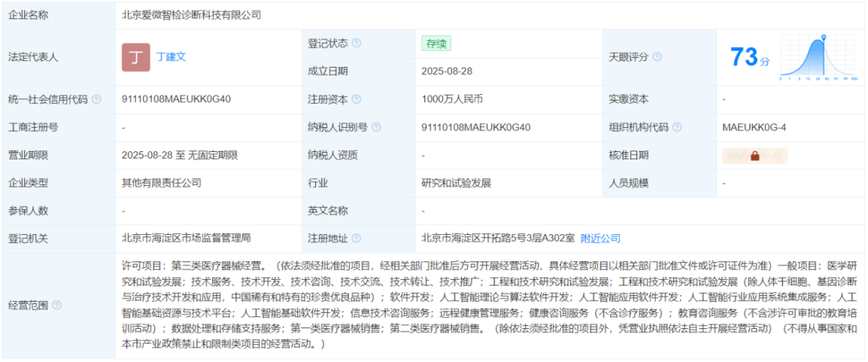
Task: Select company name 北京爱微智检诊断科技有限公司
Action: 191,15
